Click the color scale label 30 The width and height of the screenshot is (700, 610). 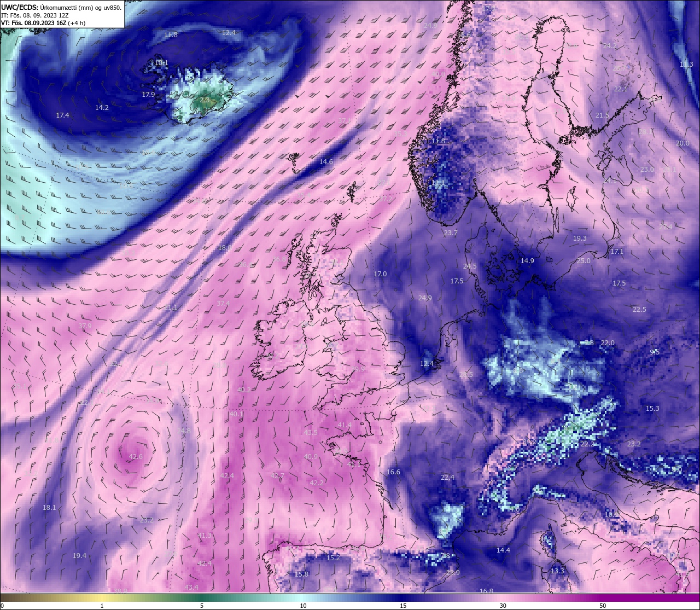point(503,606)
